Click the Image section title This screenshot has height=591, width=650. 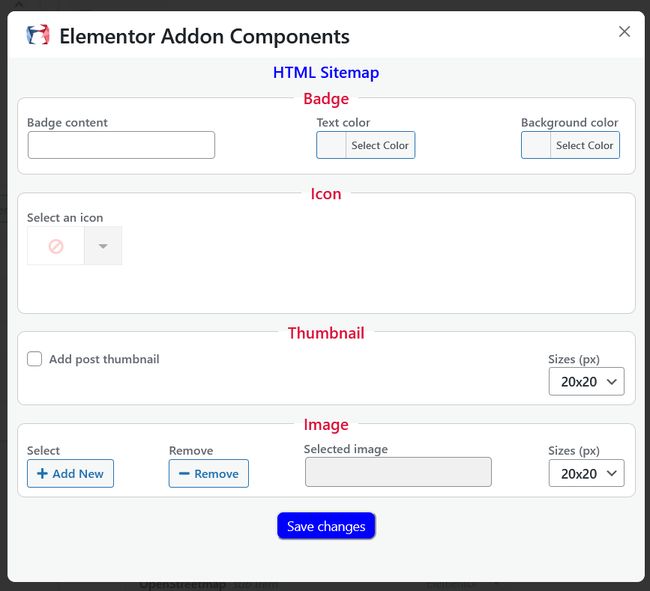coord(326,425)
